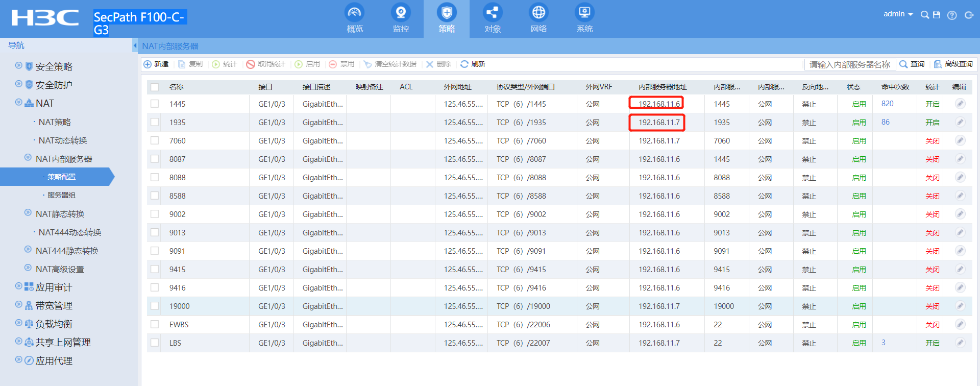
Task: Open the 网络 network globe icon
Action: tap(538, 13)
